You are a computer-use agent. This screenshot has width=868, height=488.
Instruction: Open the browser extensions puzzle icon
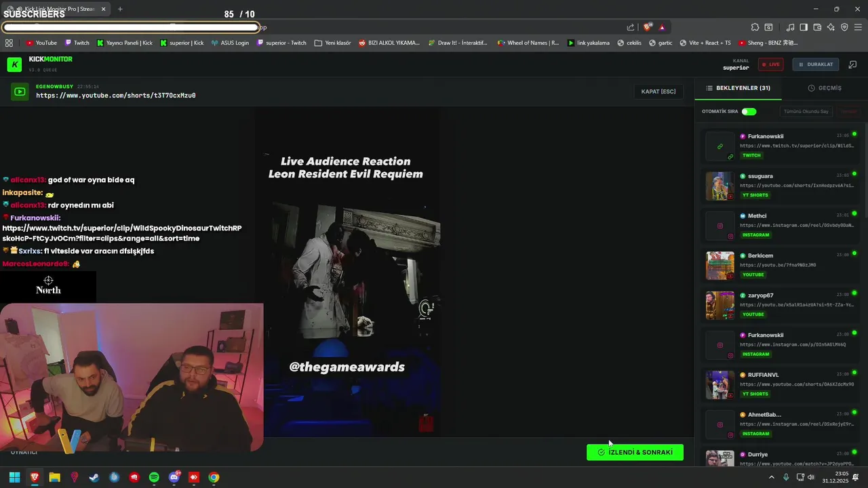(755, 27)
